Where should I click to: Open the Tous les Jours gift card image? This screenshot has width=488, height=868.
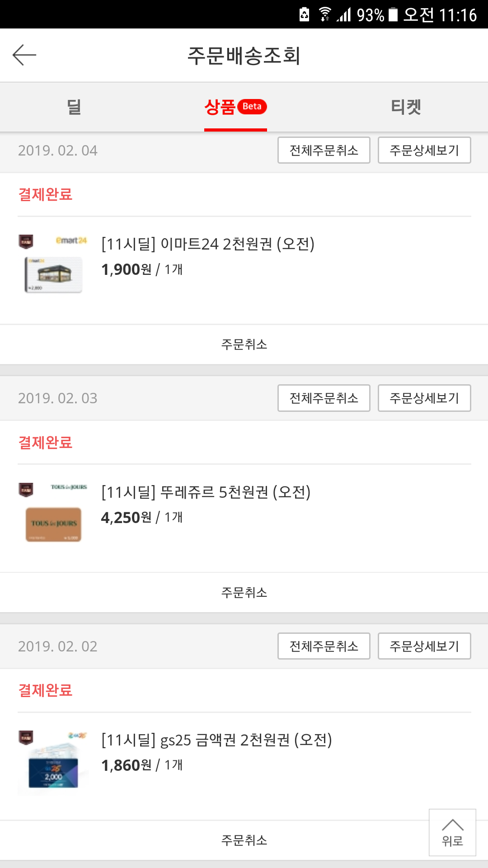(54, 524)
